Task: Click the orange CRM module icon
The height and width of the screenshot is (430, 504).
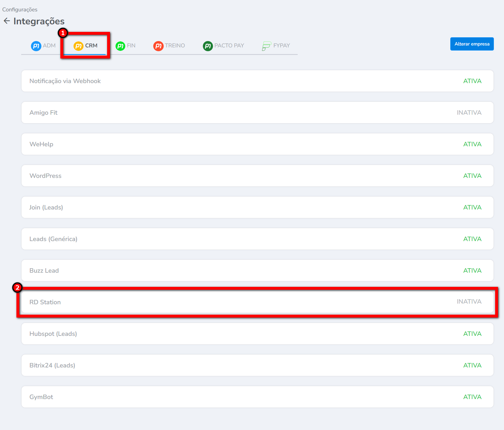Action: click(x=78, y=46)
